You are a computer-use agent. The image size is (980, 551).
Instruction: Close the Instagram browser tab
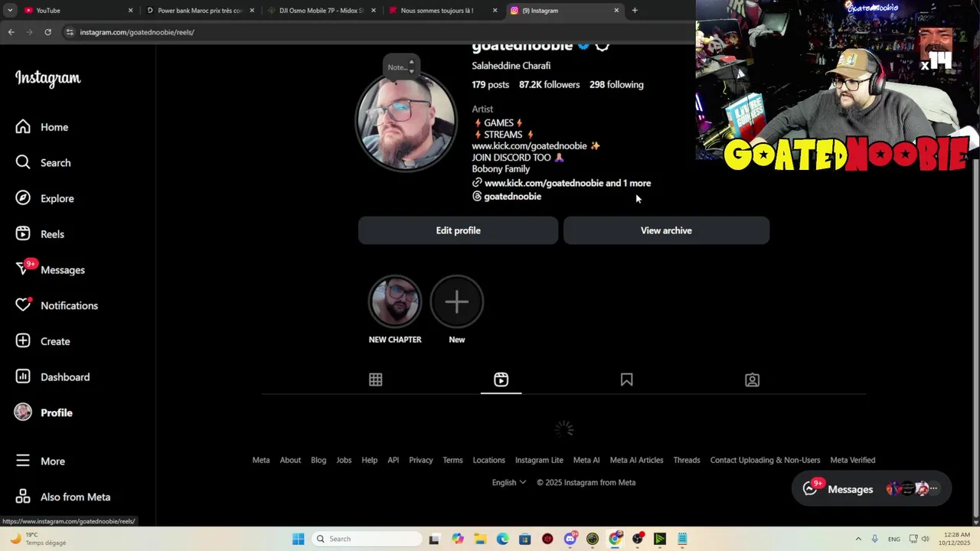pyautogui.click(x=616, y=11)
